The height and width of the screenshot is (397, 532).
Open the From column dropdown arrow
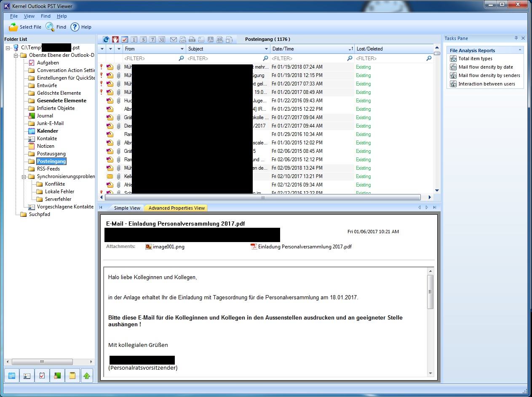pyautogui.click(x=182, y=49)
